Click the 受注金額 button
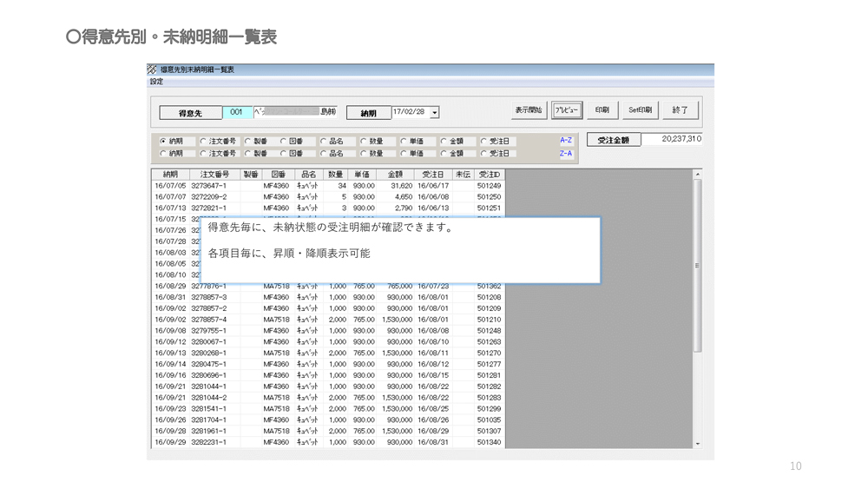Screen dimensions: 868x489 (x=614, y=140)
